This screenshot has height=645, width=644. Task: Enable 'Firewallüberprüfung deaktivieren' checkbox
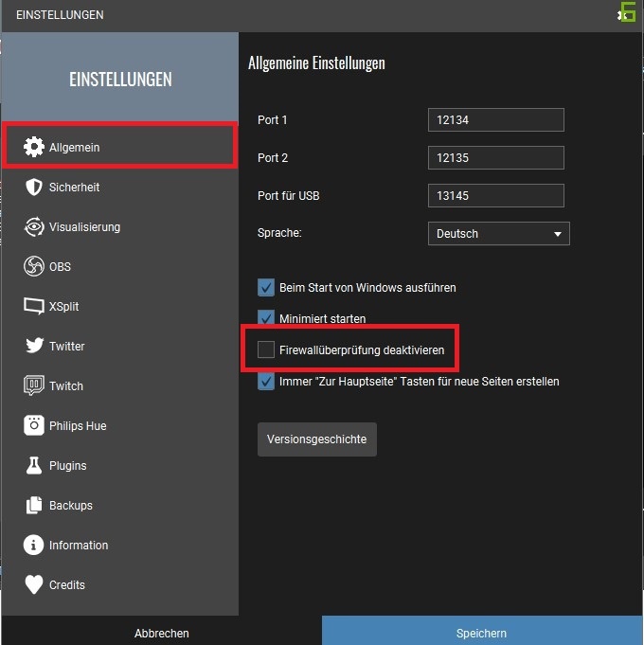click(266, 350)
